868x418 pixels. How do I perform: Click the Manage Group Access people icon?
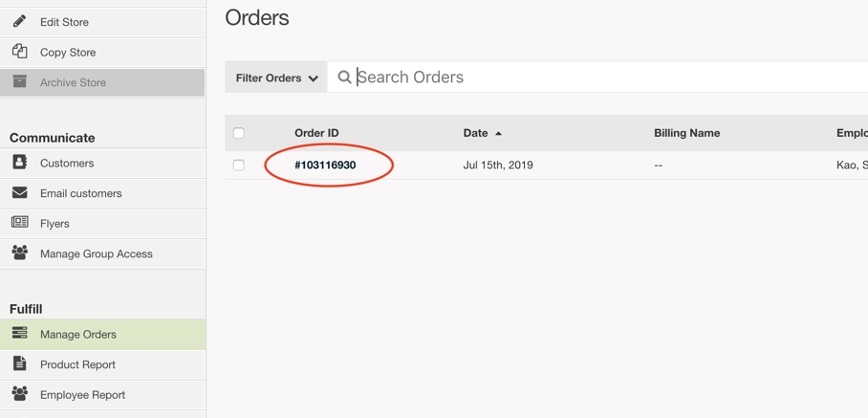click(19, 253)
